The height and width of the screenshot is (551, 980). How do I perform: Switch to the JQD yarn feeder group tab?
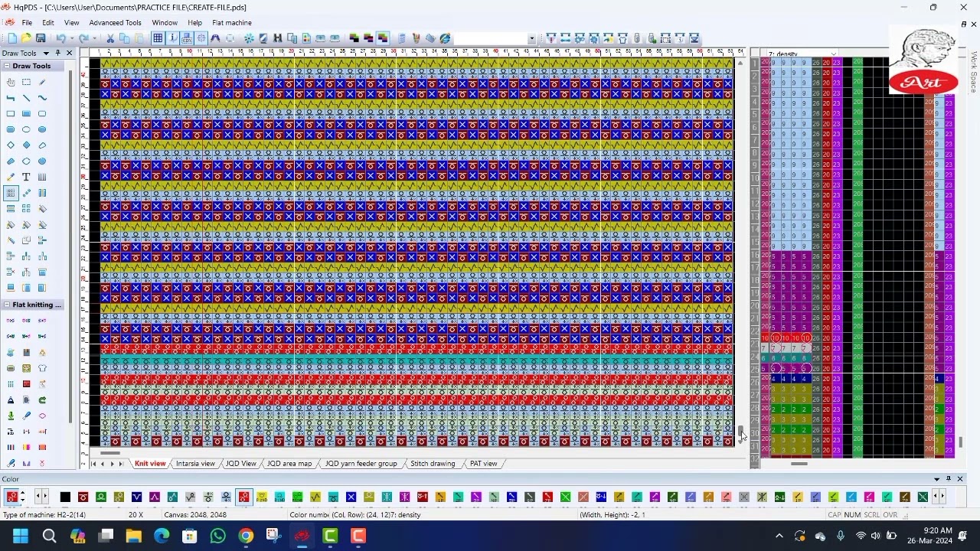click(361, 464)
